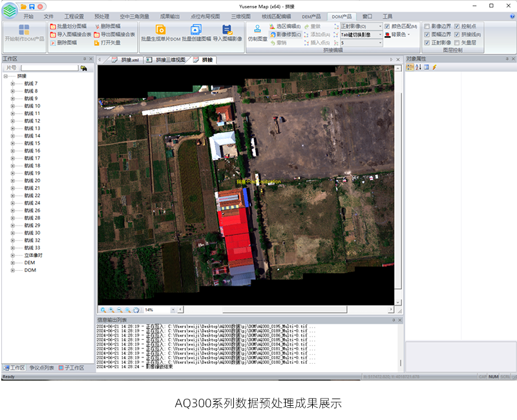Uncheck the 控制点 checkbox
The height and width of the screenshot is (420, 517).
point(458,26)
